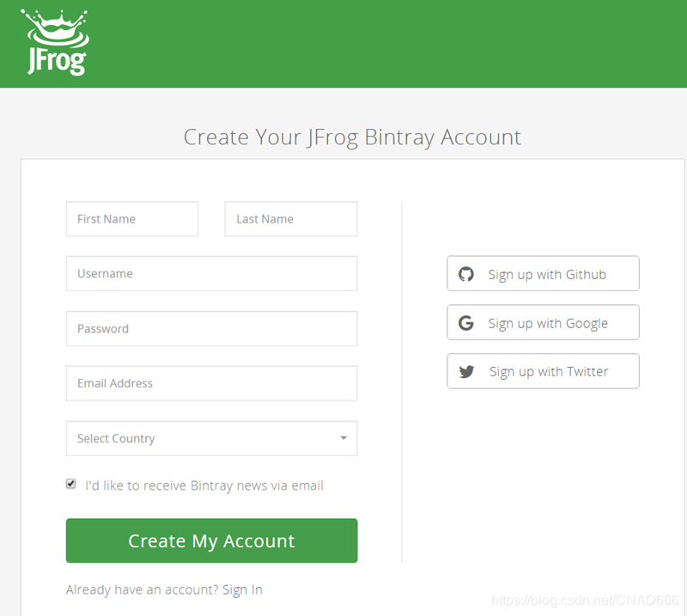
Task: Toggle the Bintray news email checkbox
Action: (x=71, y=485)
